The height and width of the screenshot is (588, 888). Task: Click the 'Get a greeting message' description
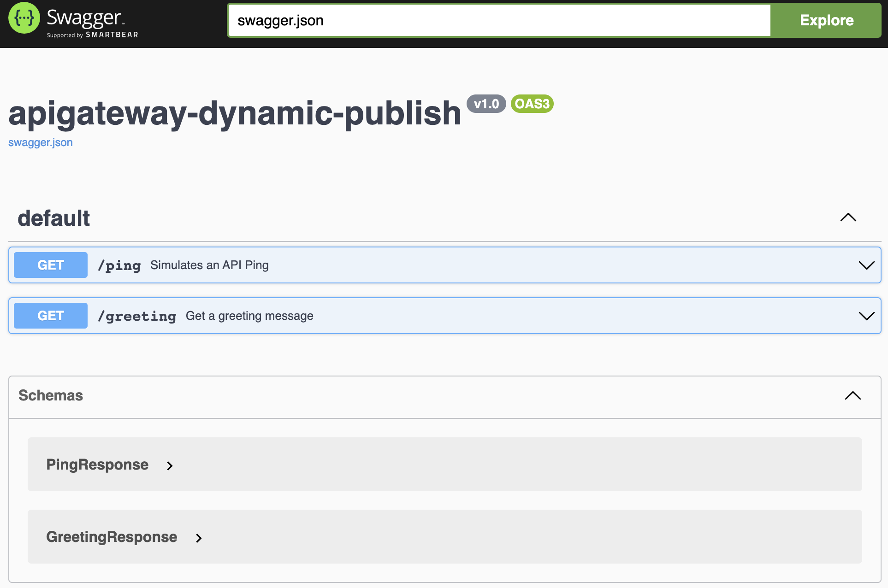249,316
